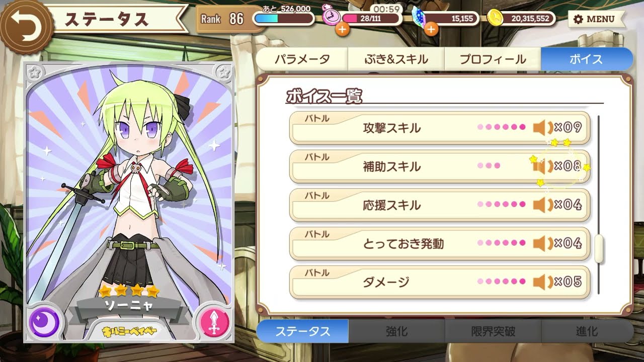Viewport: 644px width, 362px height.
Task: Open the MENU gear button
Action: coord(595,19)
